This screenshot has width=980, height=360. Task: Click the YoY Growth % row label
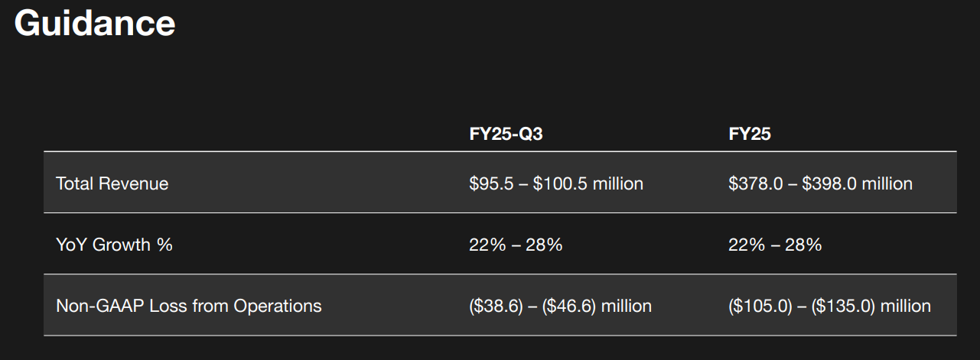point(114,245)
